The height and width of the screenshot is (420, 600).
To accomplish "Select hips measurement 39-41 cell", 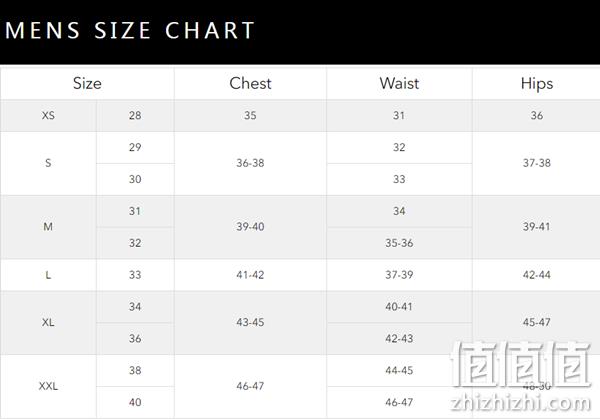I will pyautogui.click(x=536, y=226).
